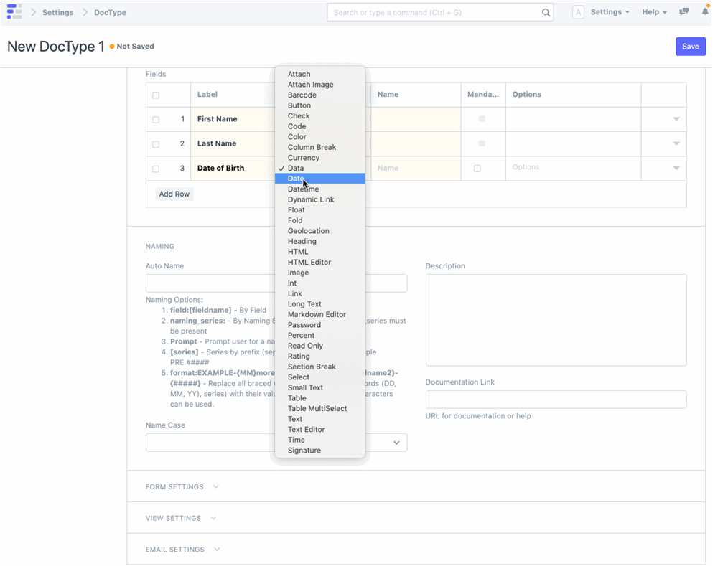Image resolution: width=728 pixels, height=566 pixels.
Task: Click Name cell in Date of Birth row
Action: pos(416,169)
